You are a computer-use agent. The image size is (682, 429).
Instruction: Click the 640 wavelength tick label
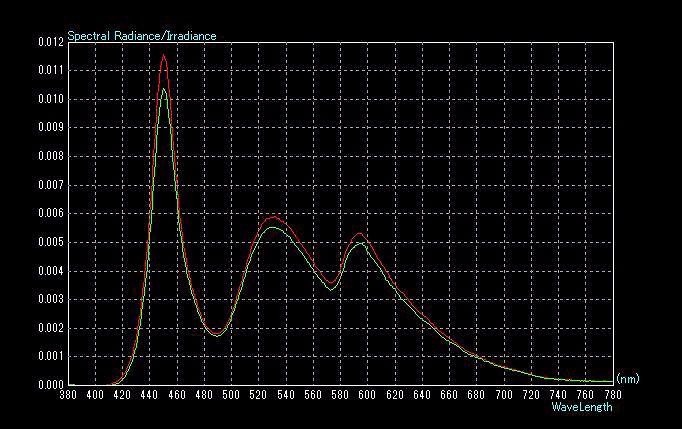[422, 395]
